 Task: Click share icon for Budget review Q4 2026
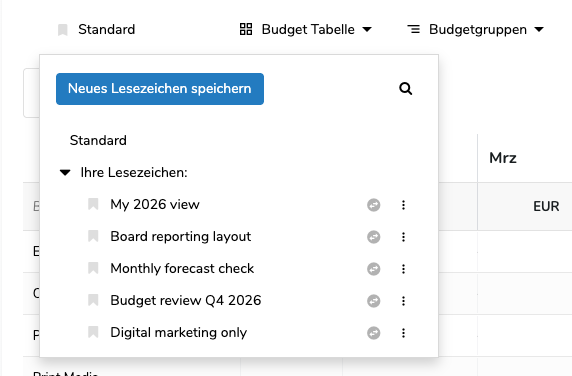tap(374, 301)
